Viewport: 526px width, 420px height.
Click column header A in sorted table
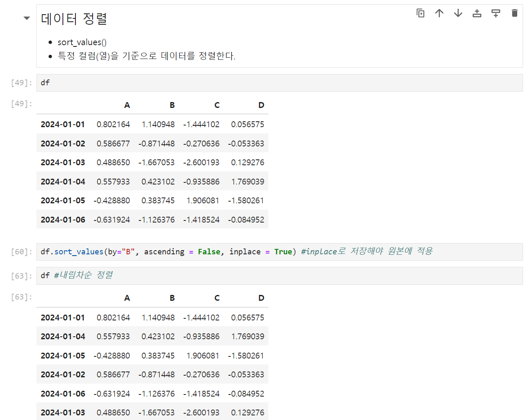click(127, 298)
